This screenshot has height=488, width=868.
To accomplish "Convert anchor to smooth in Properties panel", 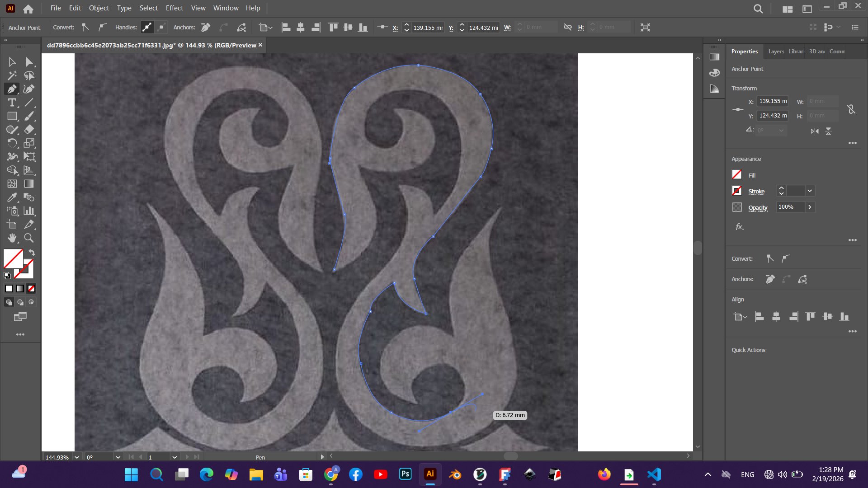I will (x=786, y=258).
